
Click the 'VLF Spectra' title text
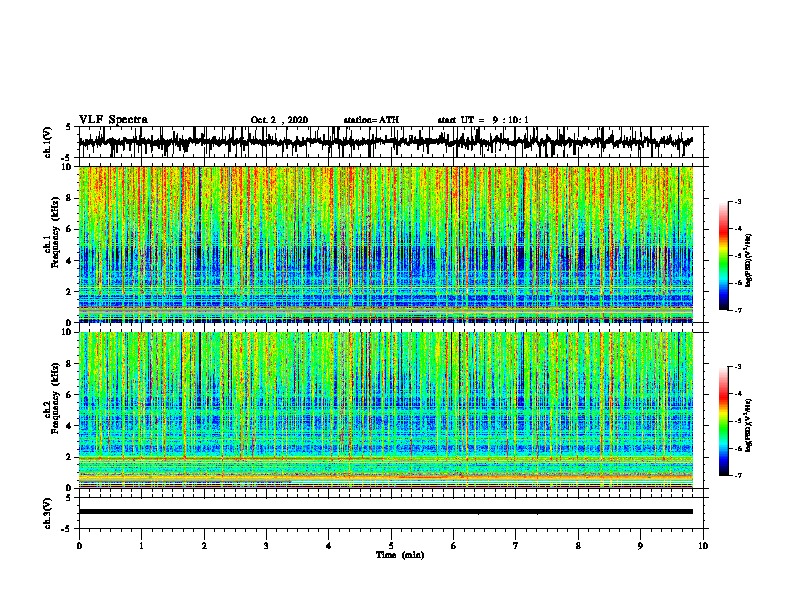point(113,120)
